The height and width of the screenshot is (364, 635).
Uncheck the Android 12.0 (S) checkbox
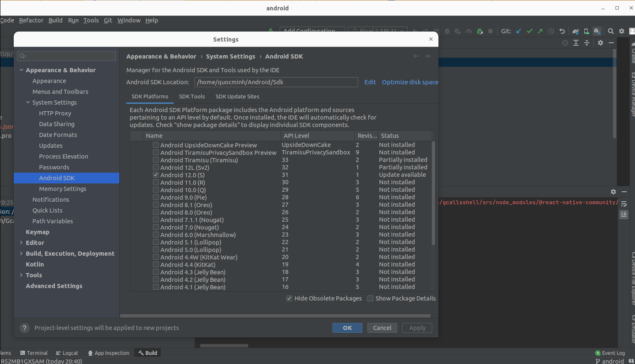(156, 175)
